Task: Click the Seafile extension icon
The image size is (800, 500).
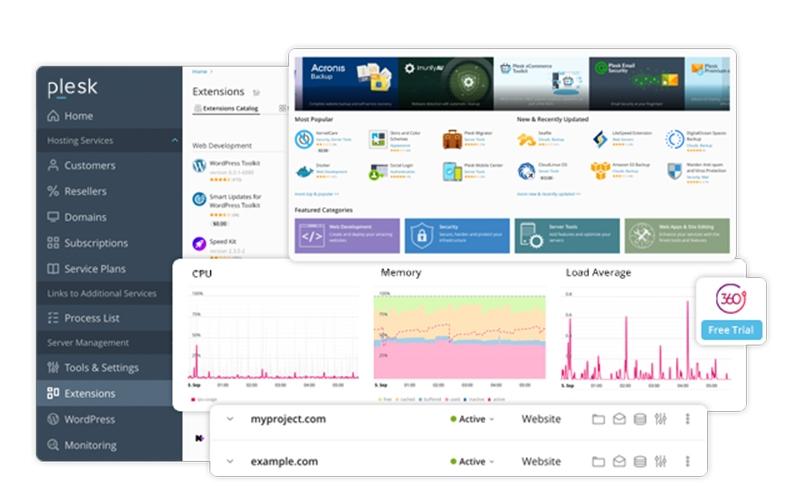Action: [x=526, y=139]
